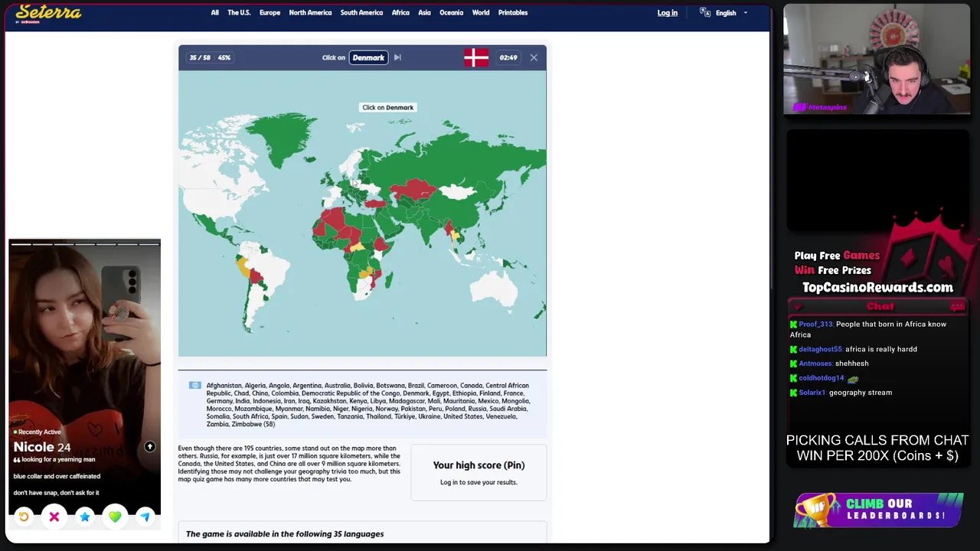The height and width of the screenshot is (551, 980).
Task: Click the 'Play Free Games' promo text
Action: 837,256
